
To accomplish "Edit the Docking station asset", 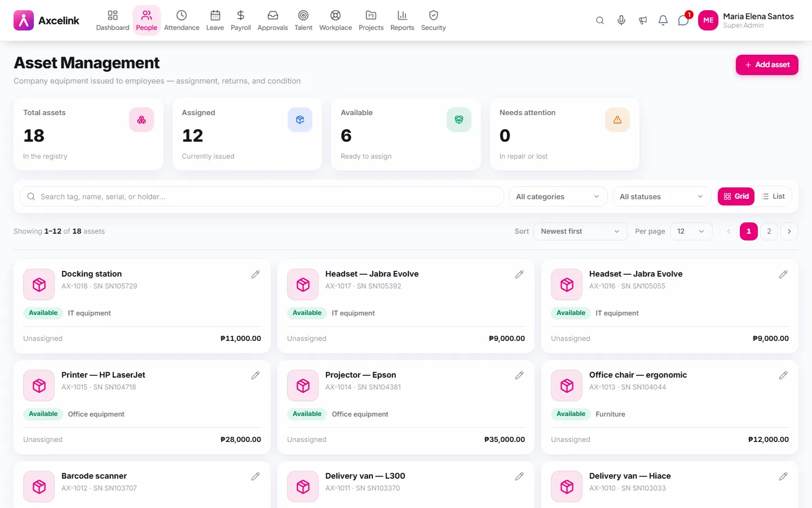I will 255,274.
